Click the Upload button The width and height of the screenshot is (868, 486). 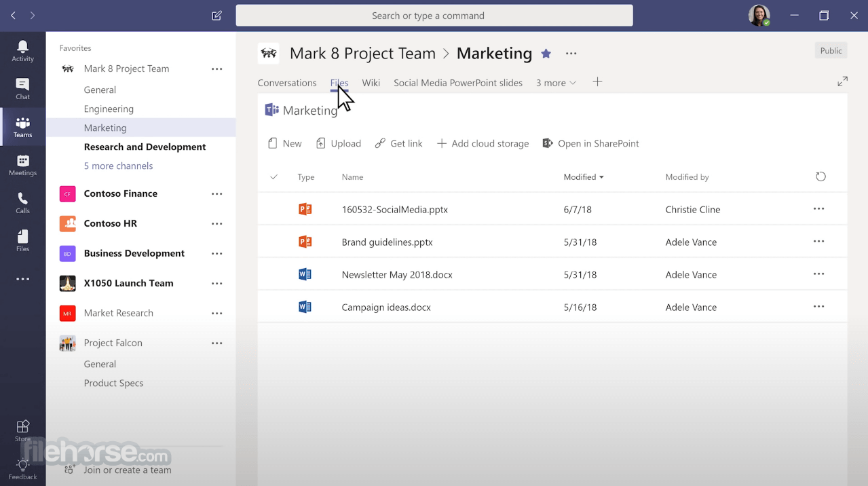click(338, 143)
